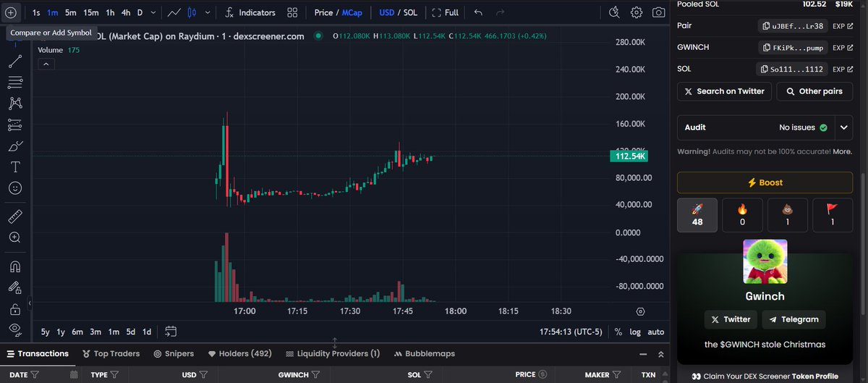
Task: Copy the GWINCH token address FKiPk...pump
Action: (x=793, y=47)
